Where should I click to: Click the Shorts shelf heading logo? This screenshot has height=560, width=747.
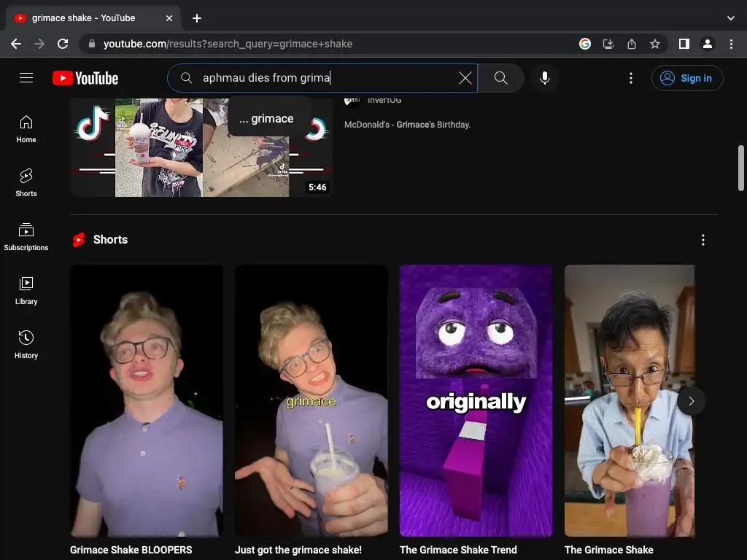[79, 239]
